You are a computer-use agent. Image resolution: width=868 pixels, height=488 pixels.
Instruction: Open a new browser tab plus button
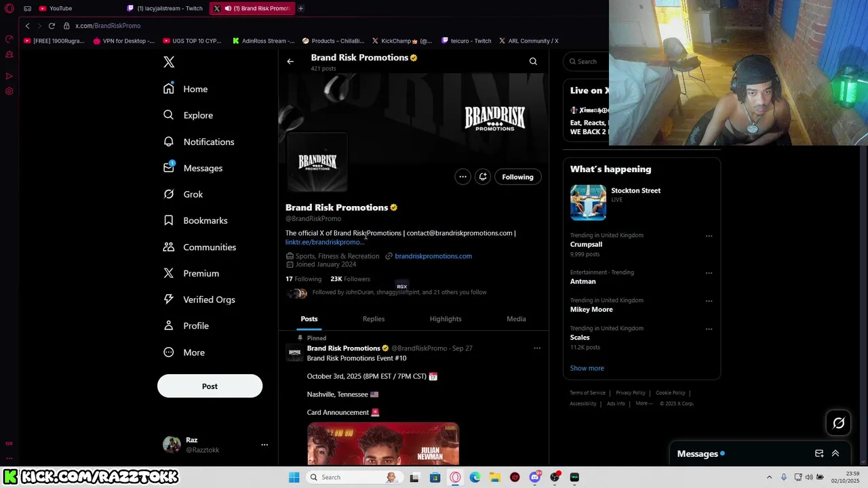tap(300, 8)
